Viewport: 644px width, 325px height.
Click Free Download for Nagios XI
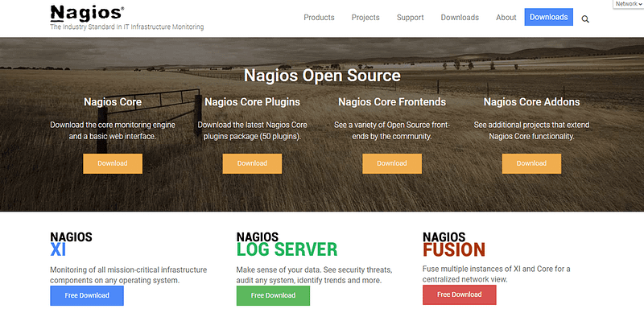tap(87, 295)
